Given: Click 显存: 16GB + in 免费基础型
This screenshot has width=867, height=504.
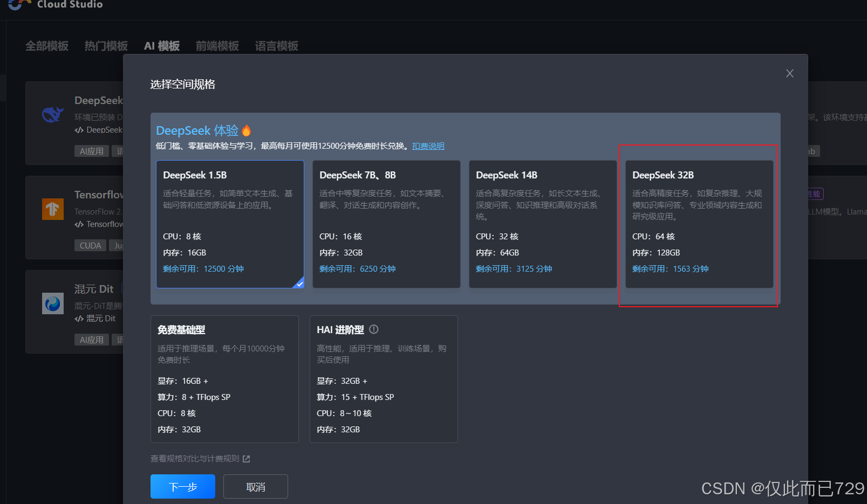Looking at the screenshot, I should point(183,381).
